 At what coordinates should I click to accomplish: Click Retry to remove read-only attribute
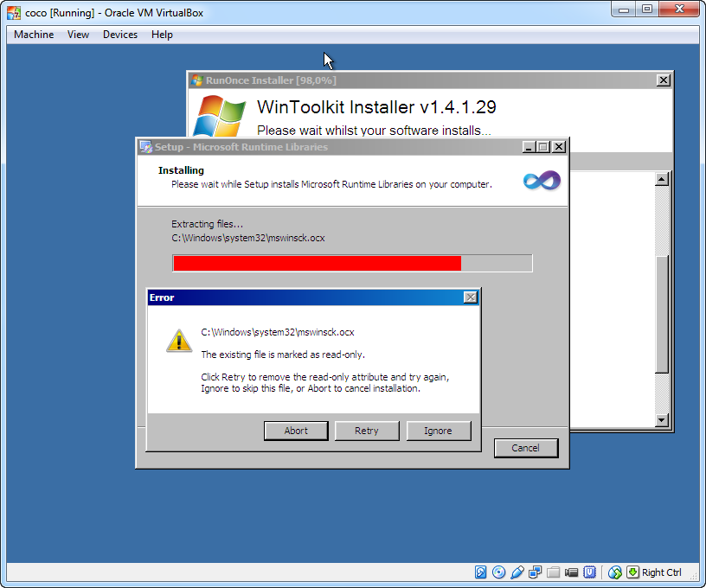(x=367, y=431)
